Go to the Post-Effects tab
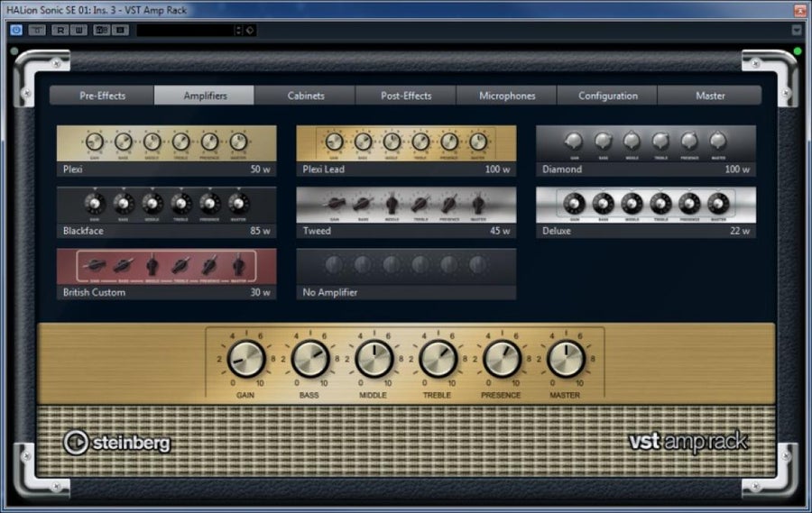The image size is (812, 513). (x=406, y=96)
